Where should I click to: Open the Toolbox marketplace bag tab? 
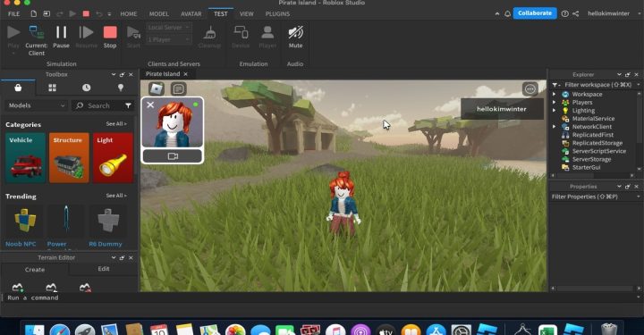pyautogui.click(x=18, y=88)
